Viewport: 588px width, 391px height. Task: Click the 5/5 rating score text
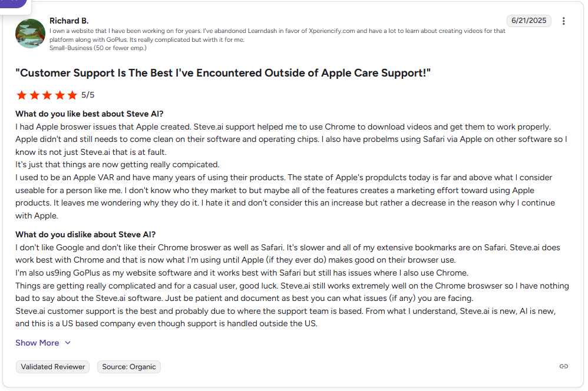coord(88,95)
